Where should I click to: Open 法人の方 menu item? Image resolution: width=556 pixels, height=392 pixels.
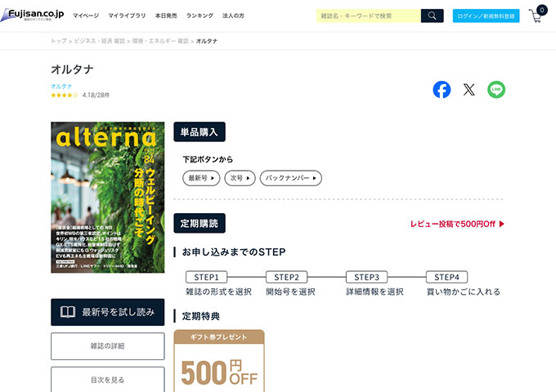tap(233, 16)
